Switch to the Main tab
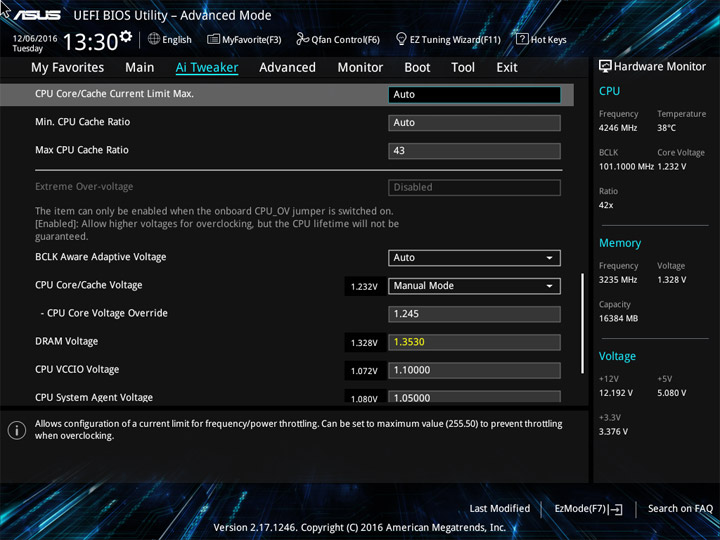720x540 pixels. pyautogui.click(x=140, y=68)
